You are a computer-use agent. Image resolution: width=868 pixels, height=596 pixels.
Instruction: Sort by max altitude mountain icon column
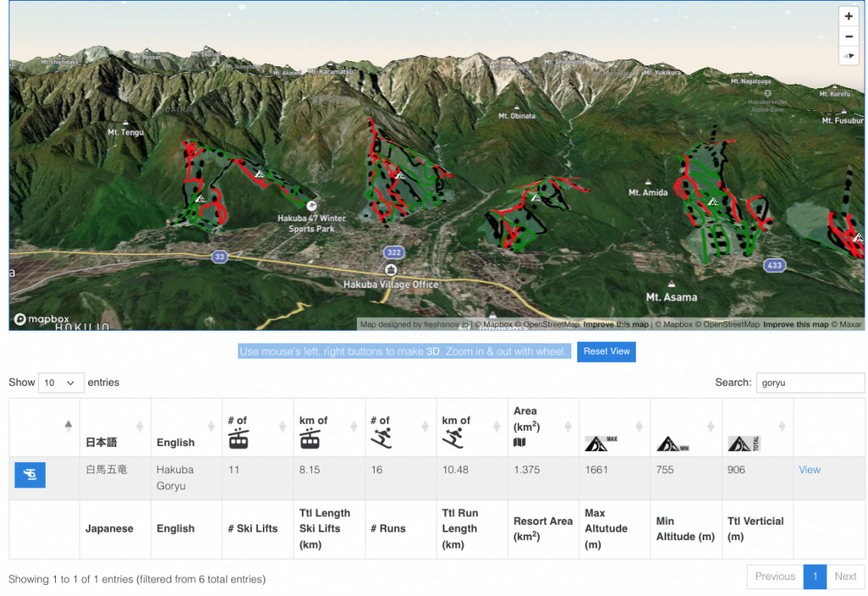(x=615, y=427)
